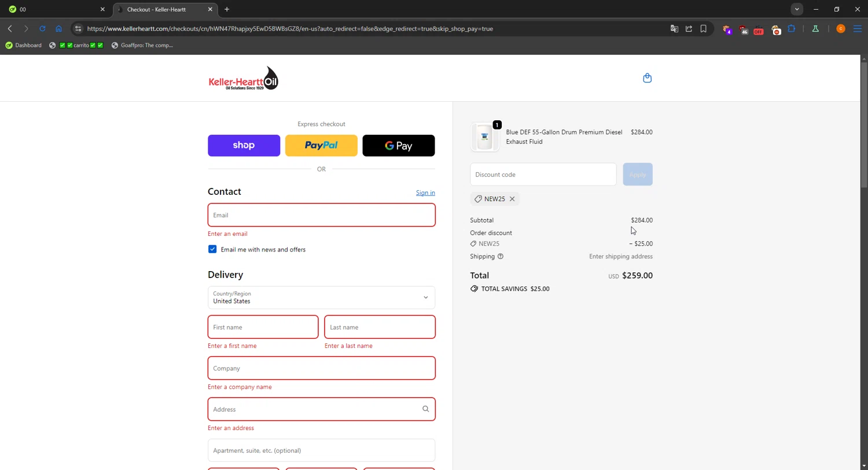Reload the checkout page
This screenshot has height=470, width=868.
pos(42,28)
